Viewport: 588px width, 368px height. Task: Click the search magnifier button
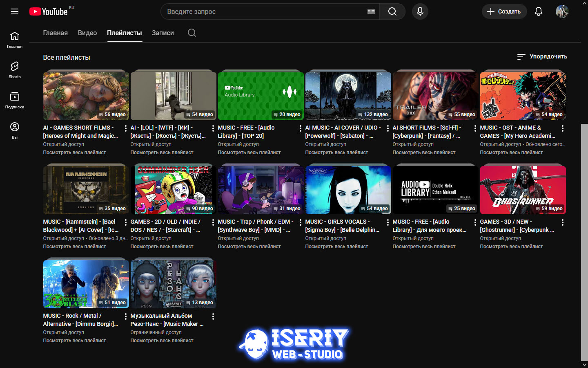392,11
